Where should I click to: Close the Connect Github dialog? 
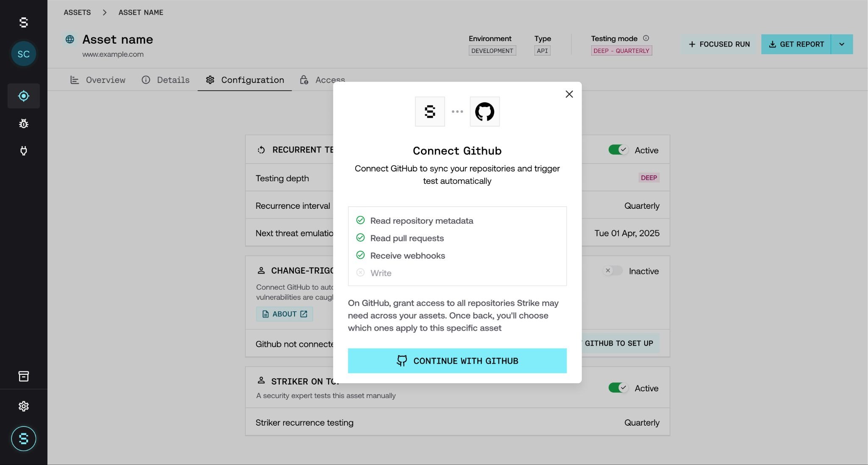pyautogui.click(x=569, y=94)
